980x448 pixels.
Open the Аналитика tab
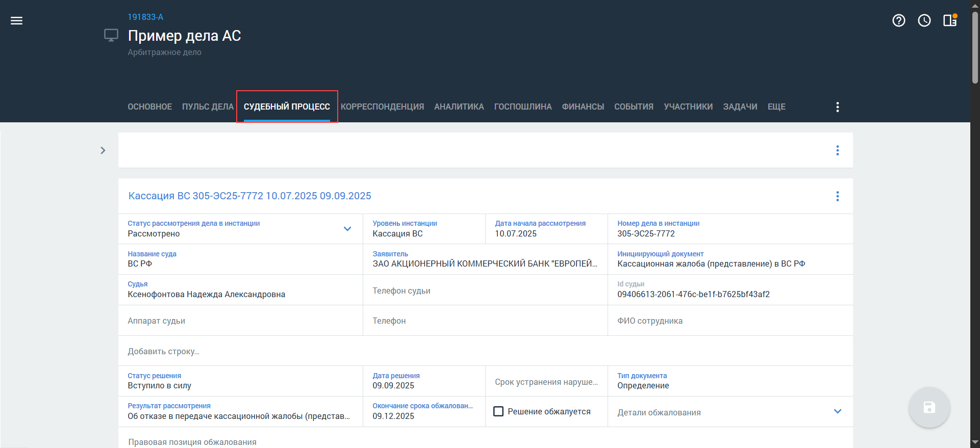point(459,107)
